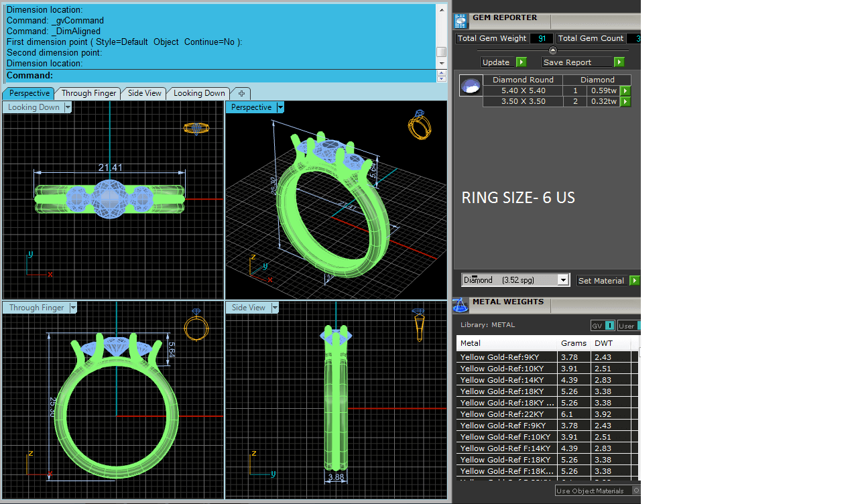The width and height of the screenshot is (854, 504).
Task: Toggle the User library switch
Action: [630, 326]
